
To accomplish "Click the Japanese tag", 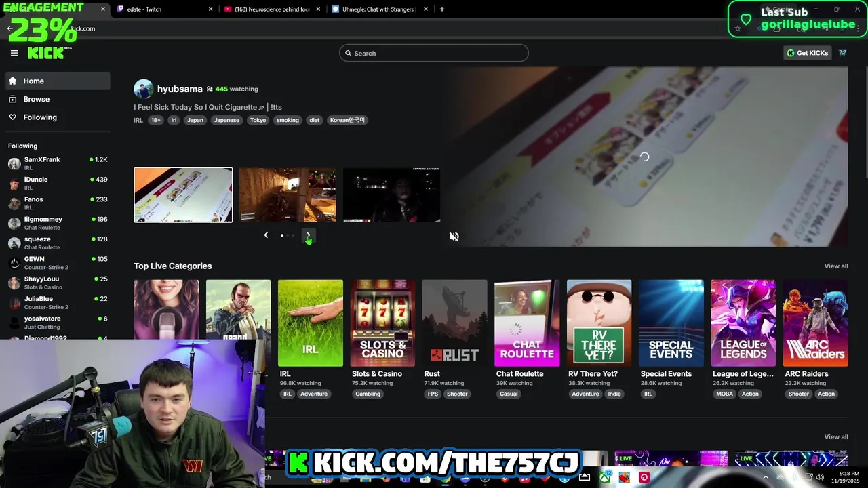I will 226,120.
